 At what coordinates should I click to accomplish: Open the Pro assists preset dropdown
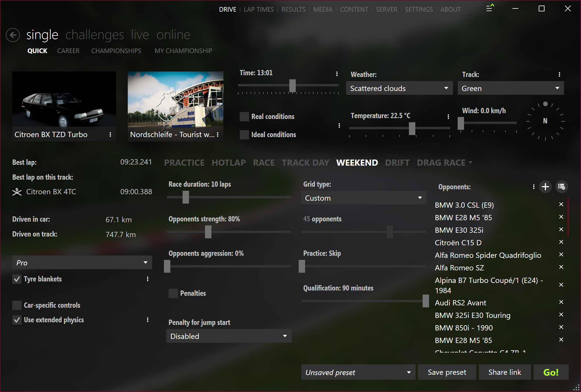82,262
